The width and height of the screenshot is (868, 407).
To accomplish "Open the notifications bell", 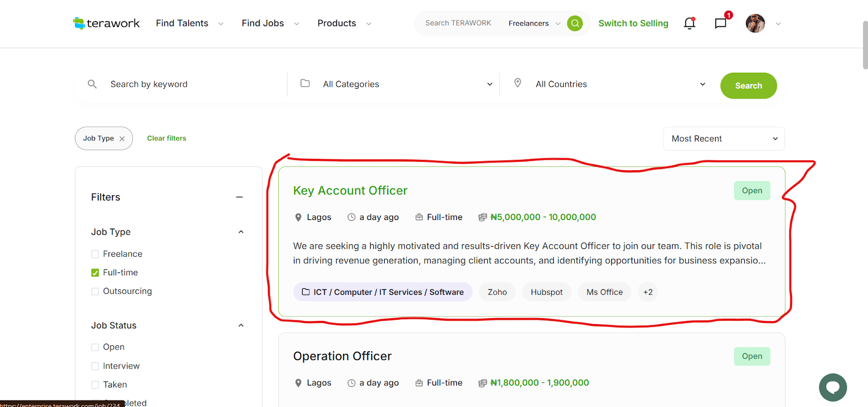I will click(690, 23).
